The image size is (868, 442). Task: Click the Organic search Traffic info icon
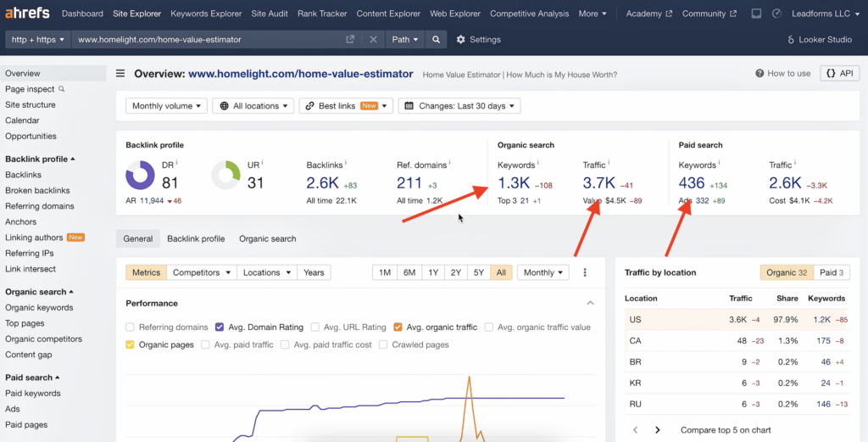click(609, 162)
